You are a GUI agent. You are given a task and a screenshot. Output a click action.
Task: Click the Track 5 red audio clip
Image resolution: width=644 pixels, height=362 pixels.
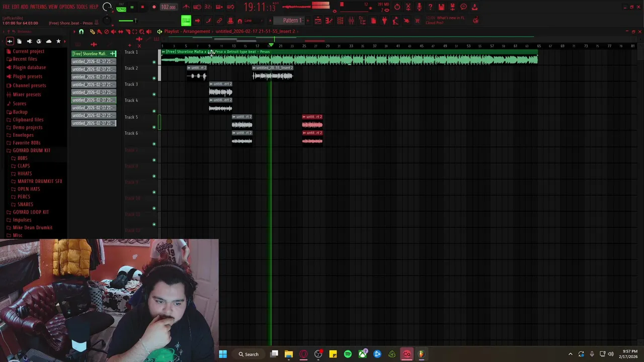(x=312, y=122)
